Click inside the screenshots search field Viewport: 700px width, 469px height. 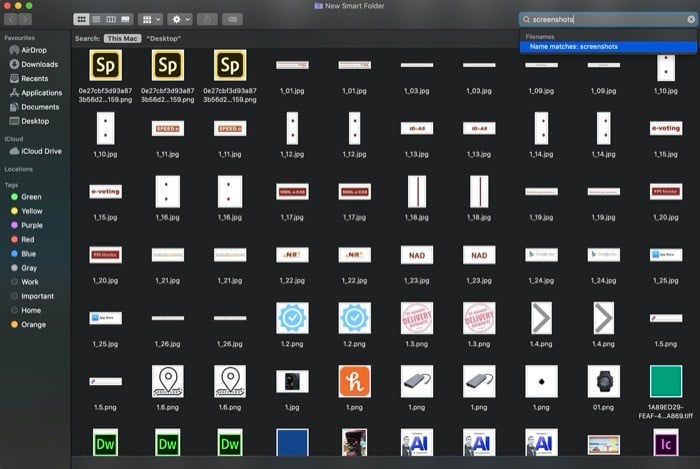[608, 19]
